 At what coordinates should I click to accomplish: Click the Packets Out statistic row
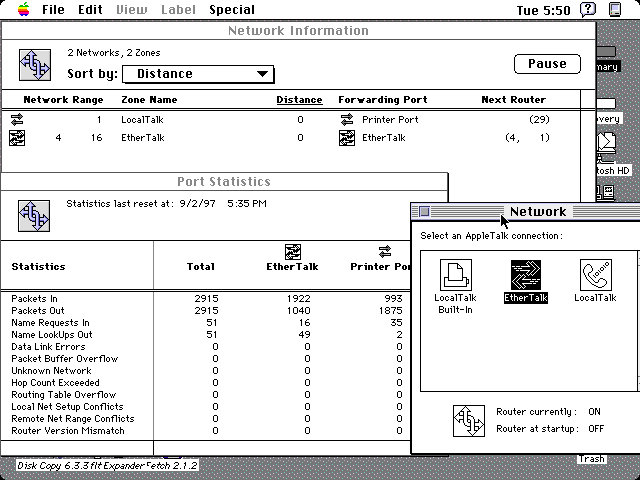(207, 311)
